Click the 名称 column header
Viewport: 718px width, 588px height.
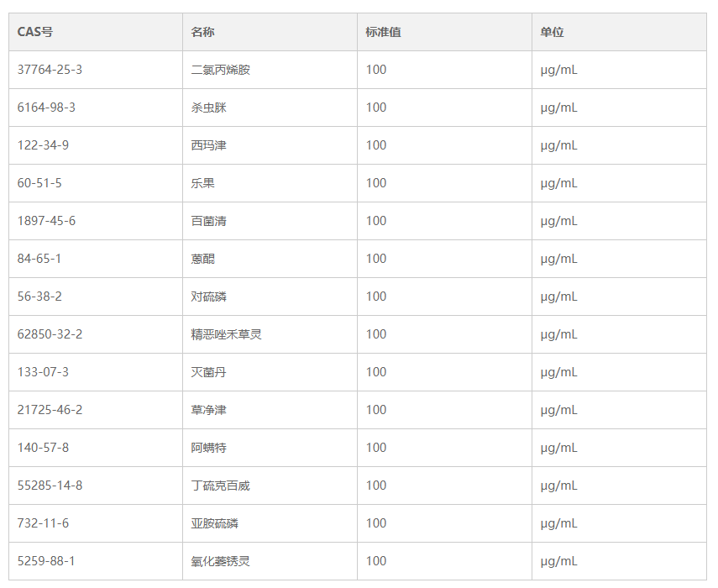[x=203, y=32]
